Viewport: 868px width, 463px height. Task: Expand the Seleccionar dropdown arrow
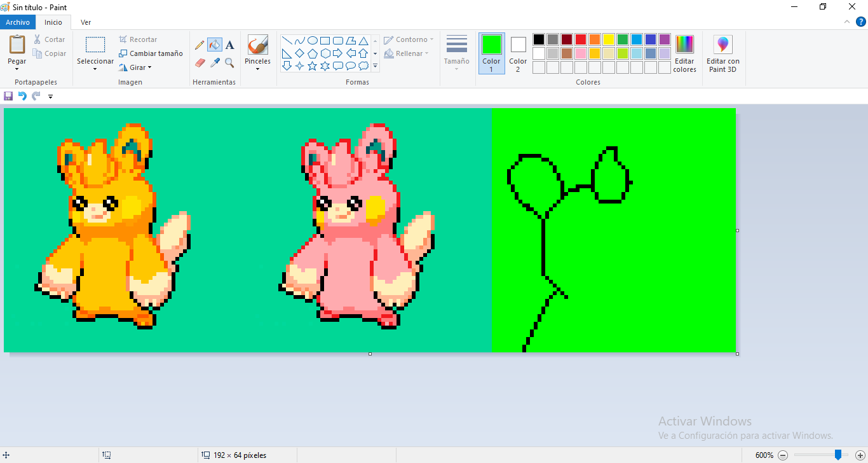[x=95, y=69]
